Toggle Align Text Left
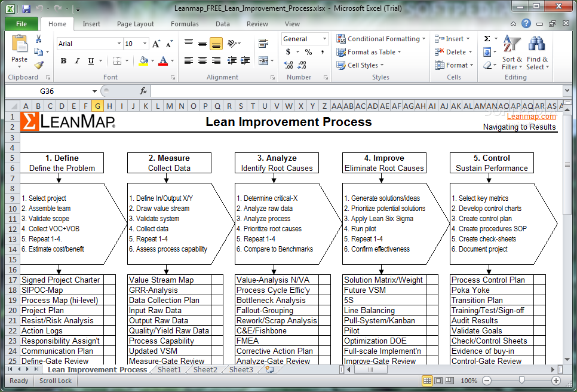577x392 pixels. [189, 61]
